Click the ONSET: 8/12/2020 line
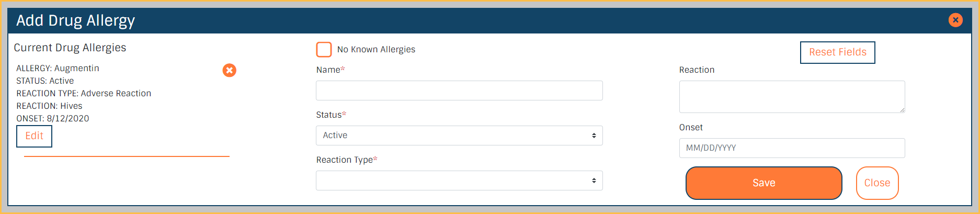 pyautogui.click(x=52, y=118)
